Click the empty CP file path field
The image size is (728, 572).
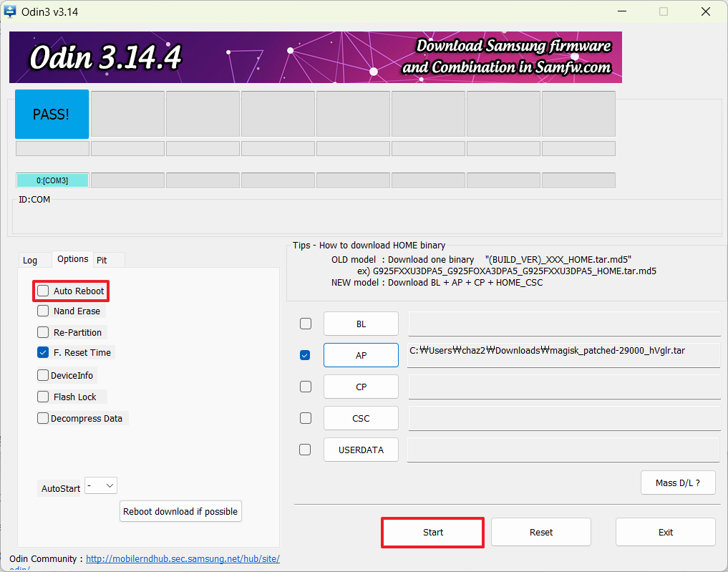(565, 387)
